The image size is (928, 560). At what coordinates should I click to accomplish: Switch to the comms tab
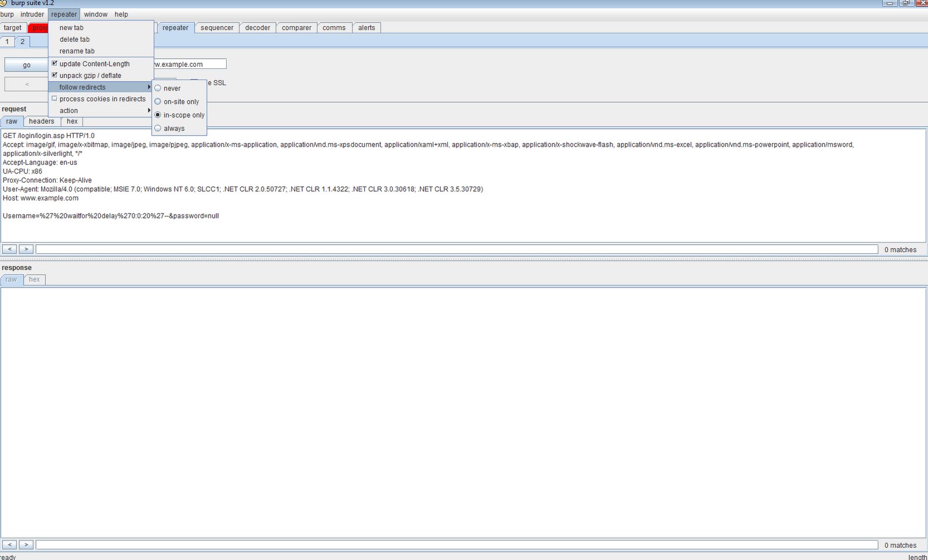click(334, 27)
